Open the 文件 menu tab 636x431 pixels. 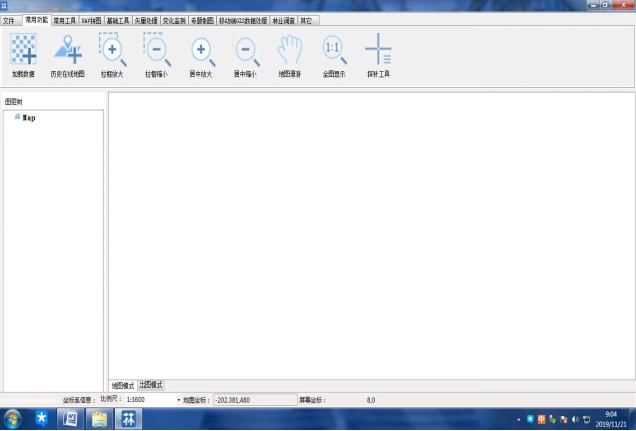click(10, 19)
